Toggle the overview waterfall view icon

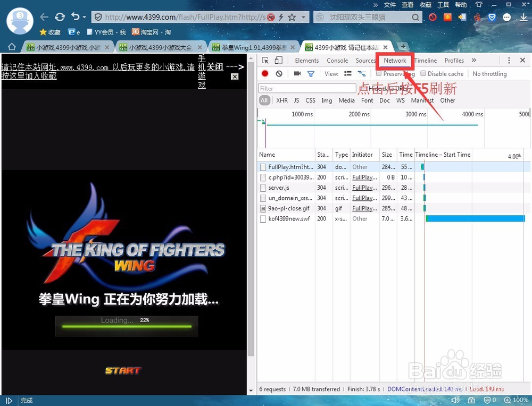362,73
